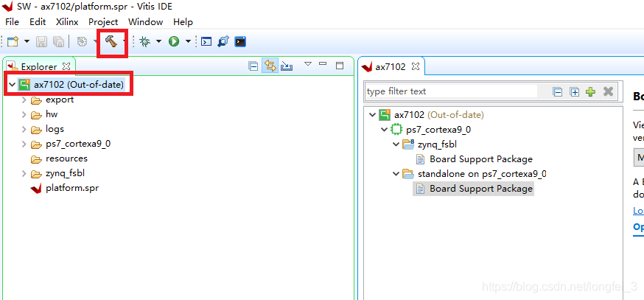644x300 pixels.
Task: Open the Edit menu
Action: [38, 22]
